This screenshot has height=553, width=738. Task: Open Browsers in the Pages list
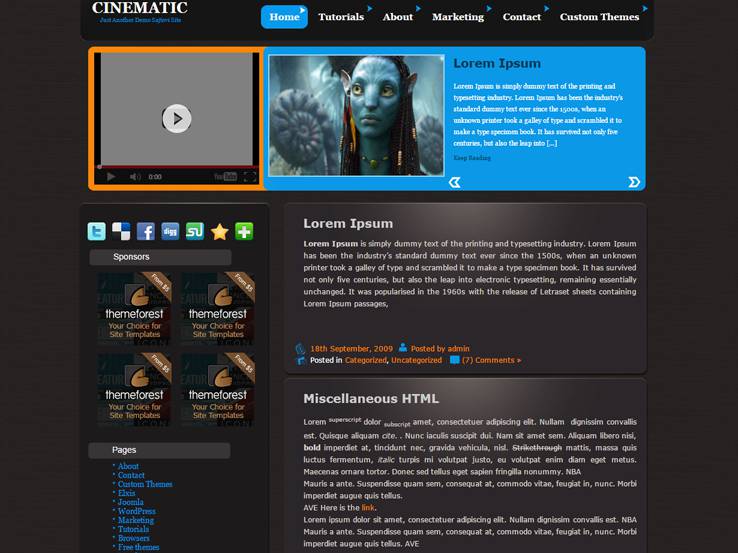(x=134, y=538)
